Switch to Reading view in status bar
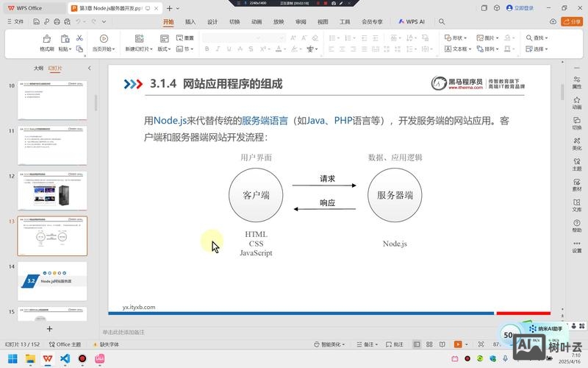Image resolution: width=588 pixels, height=368 pixels. tap(442, 344)
